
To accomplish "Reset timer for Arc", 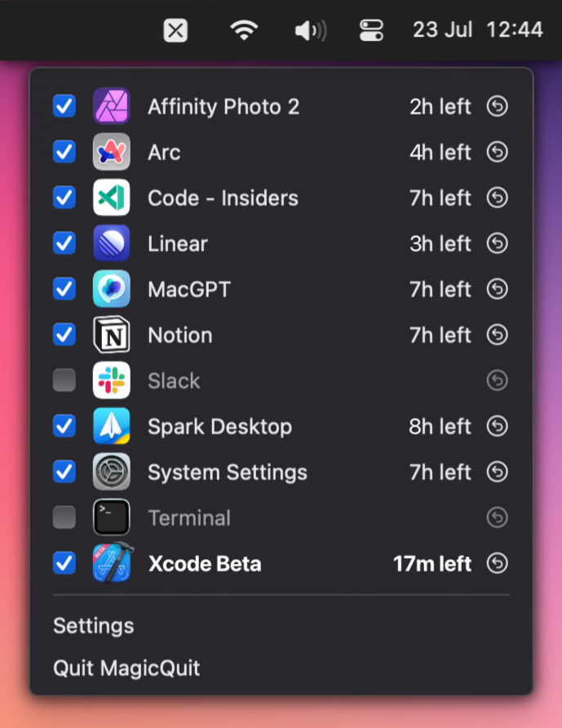I will click(x=497, y=152).
